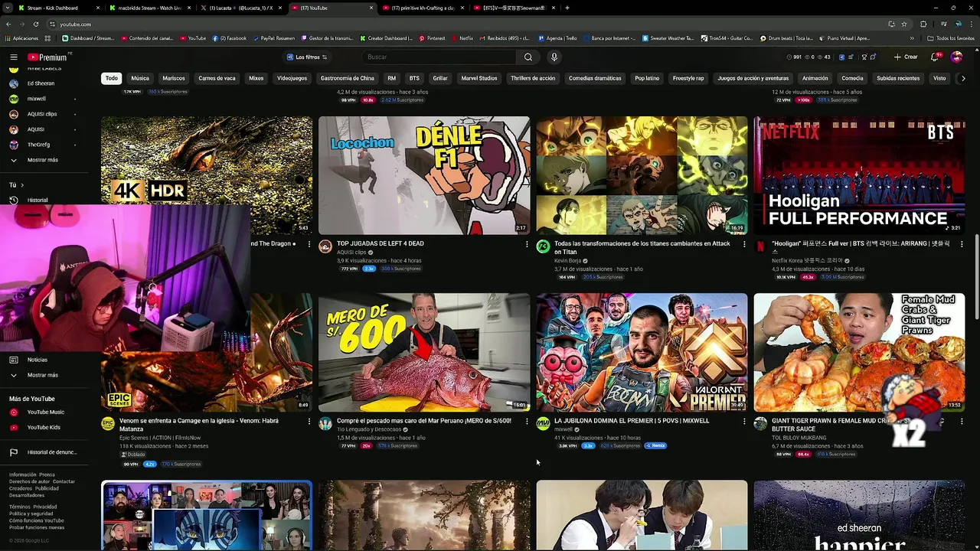Open options menu for Mero de S/600 video
Viewport: 980px width, 551px height.
(526, 421)
